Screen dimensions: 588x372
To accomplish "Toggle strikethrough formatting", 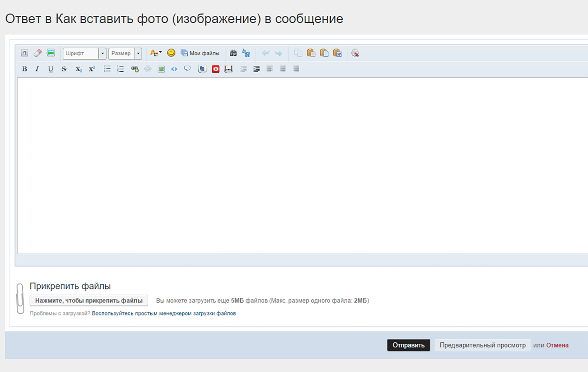I will click(x=64, y=69).
